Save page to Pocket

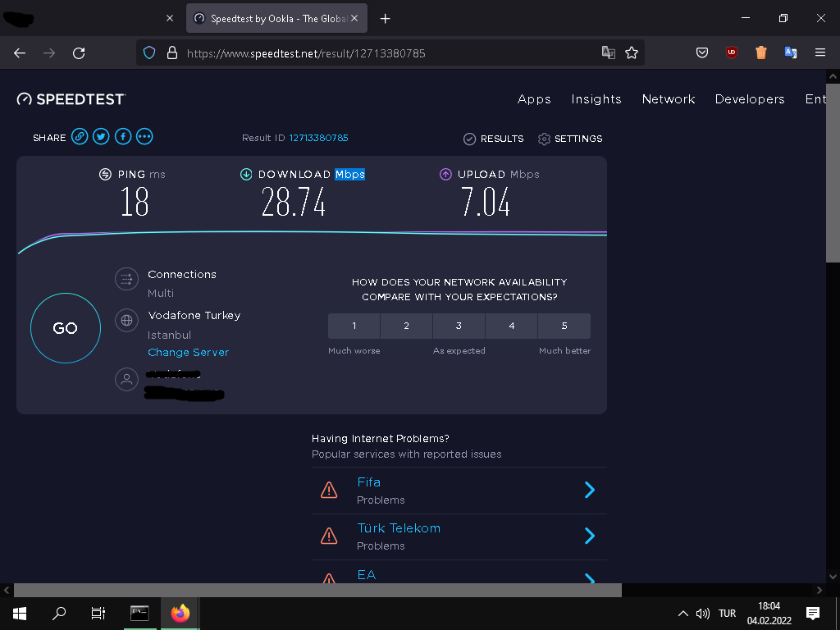pos(702,52)
